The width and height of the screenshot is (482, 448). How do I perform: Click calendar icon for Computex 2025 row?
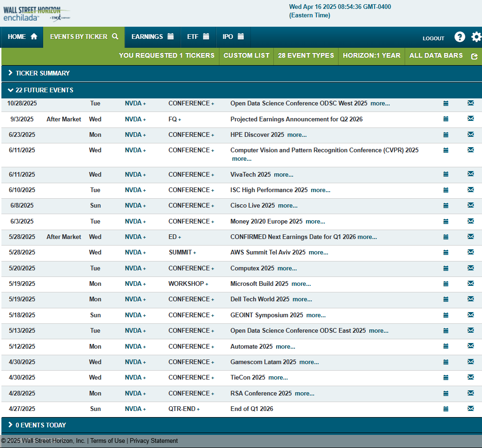coord(446,269)
